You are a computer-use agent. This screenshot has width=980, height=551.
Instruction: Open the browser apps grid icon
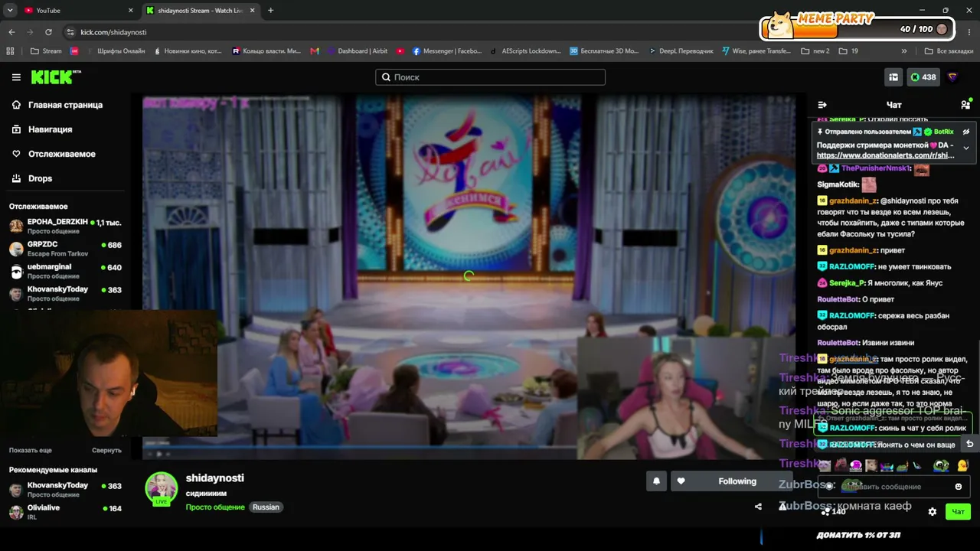(10, 51)
